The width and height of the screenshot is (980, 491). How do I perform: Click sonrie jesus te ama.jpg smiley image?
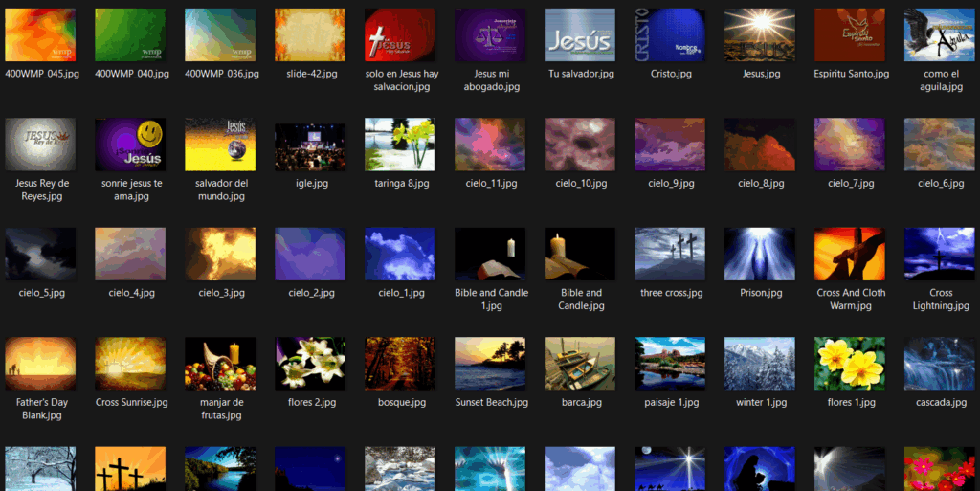pos(130,145)
